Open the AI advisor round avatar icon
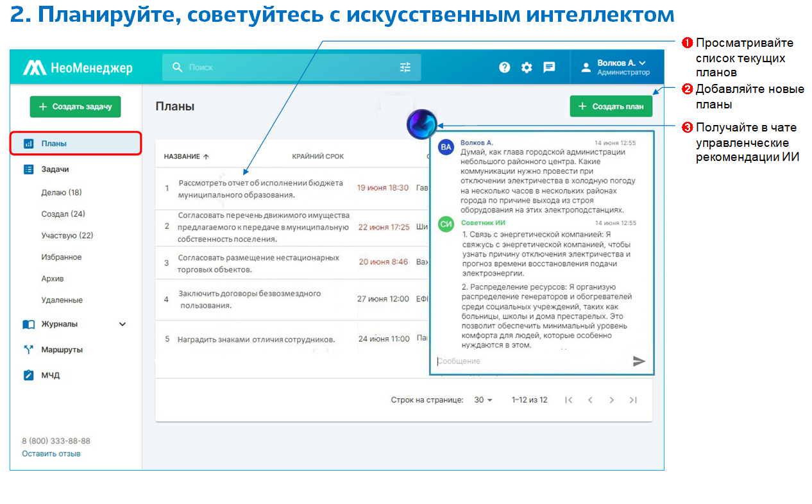The image size is (812, 504). click(x=422, y=124)
